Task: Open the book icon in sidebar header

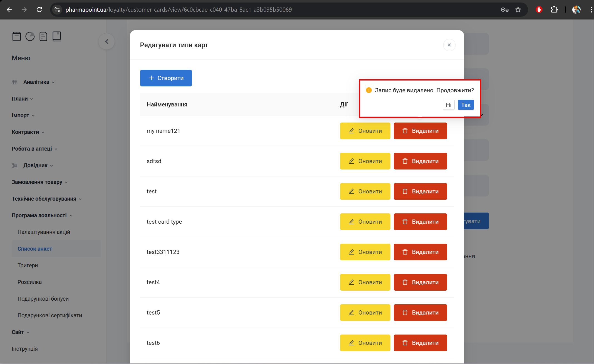Action: pos(57,36)
